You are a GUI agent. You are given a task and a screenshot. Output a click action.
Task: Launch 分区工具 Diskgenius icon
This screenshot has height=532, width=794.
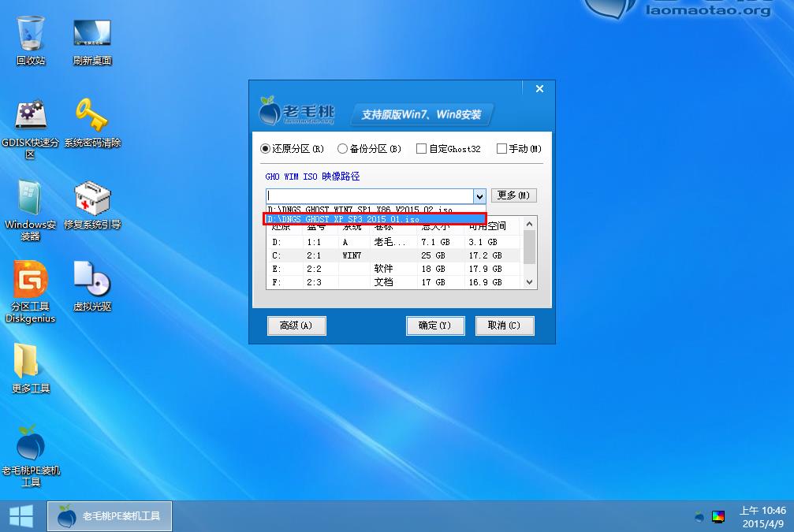[x=30, y=280]
